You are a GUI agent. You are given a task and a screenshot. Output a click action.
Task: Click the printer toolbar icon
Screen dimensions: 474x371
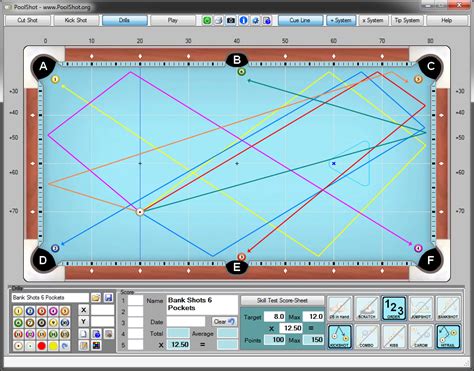(x=219, y=21)
